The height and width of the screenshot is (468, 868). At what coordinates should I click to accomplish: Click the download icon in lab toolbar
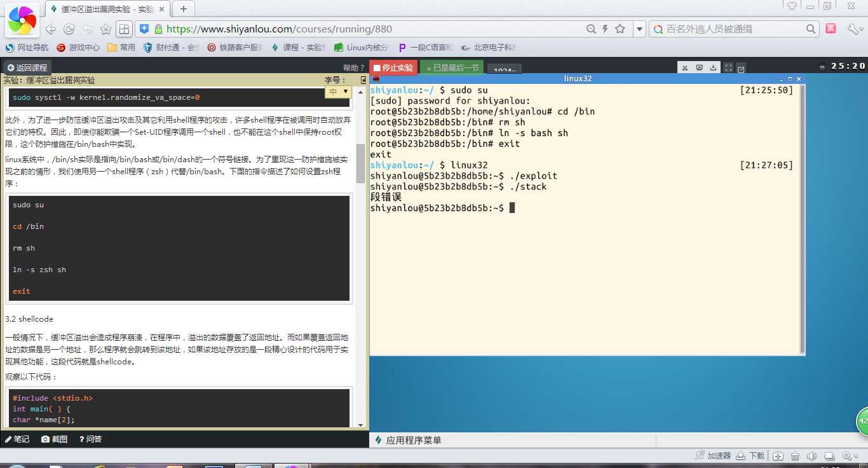714,67
